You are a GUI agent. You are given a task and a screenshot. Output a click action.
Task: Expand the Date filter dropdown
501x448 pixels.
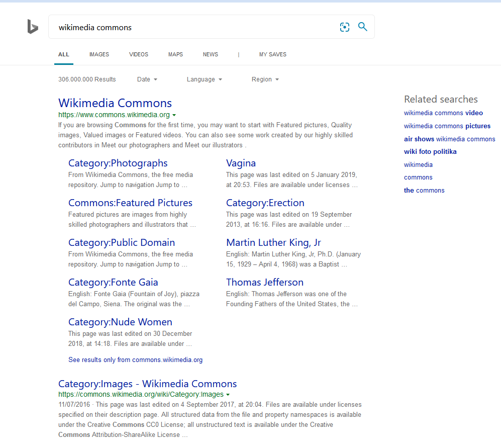point(147,79)
